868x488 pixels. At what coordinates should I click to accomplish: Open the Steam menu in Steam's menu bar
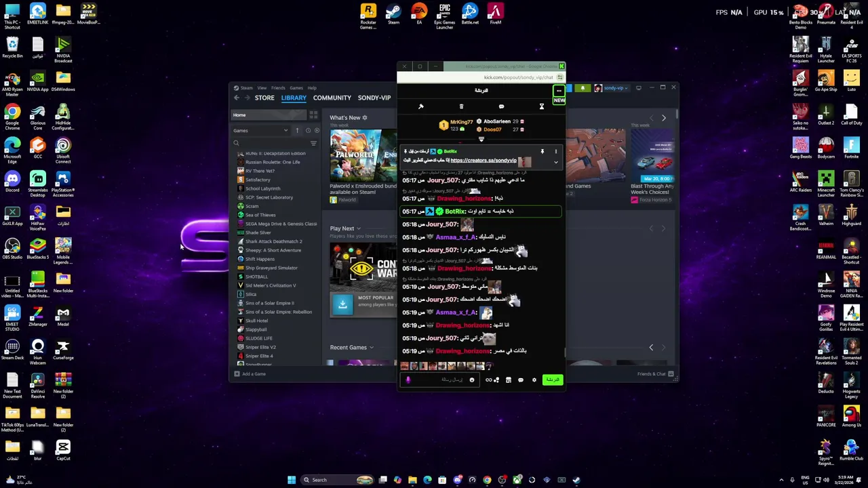[x=246, y=87]
